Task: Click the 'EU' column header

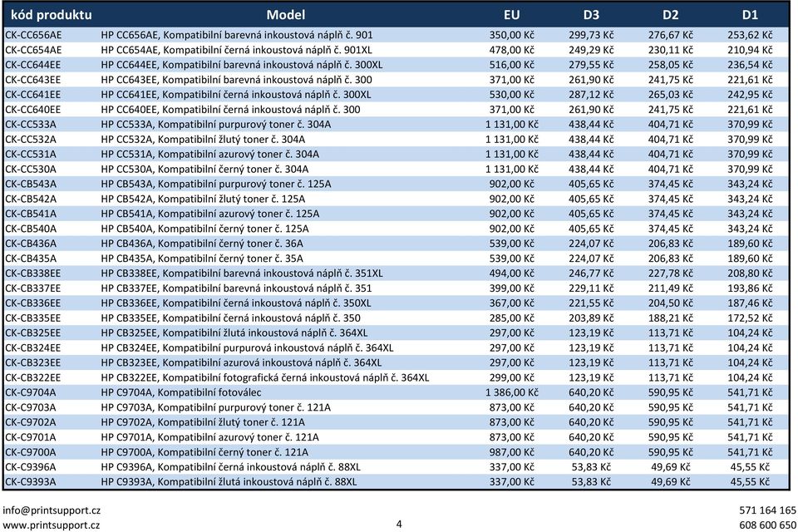Action: (x=511, y=15)
